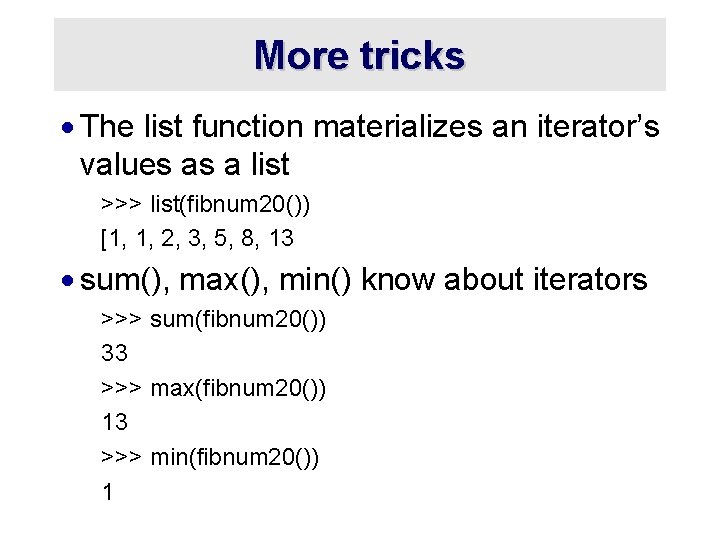
Task: Click the code line 'max(fibnum20())'
Action: click(x=238, y=388)
